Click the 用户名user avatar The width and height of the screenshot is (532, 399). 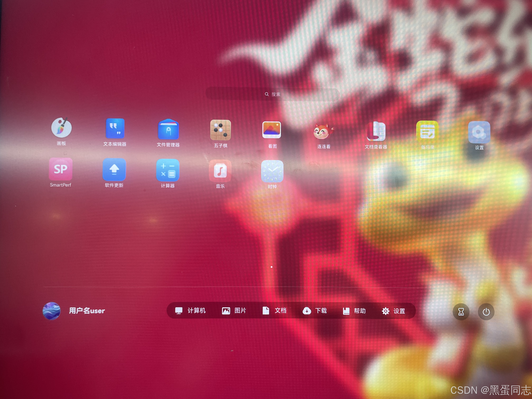pos(51,311)
